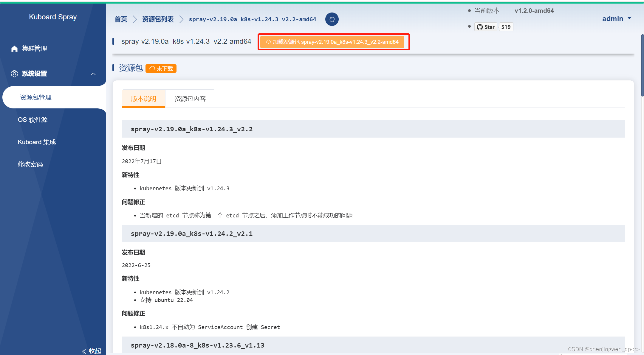The width and height of the screenshot is (644, 355).
Task: Open the admin user dropdown
Action: 617,19
